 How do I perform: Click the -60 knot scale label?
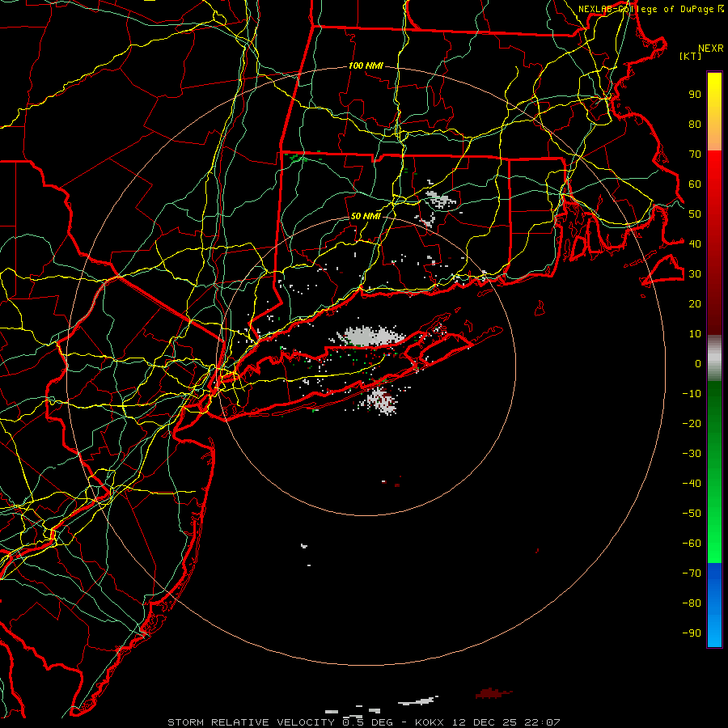(x=692, y=544)
